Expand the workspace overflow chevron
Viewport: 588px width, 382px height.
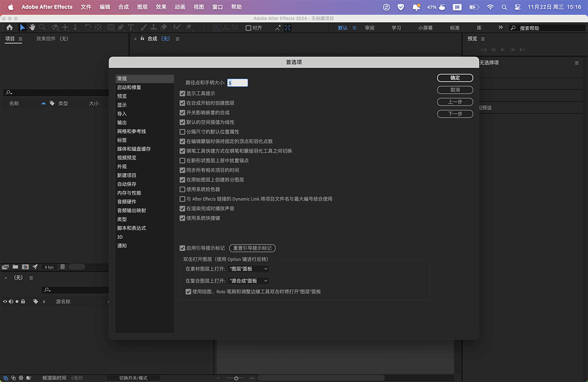point(500,28)
